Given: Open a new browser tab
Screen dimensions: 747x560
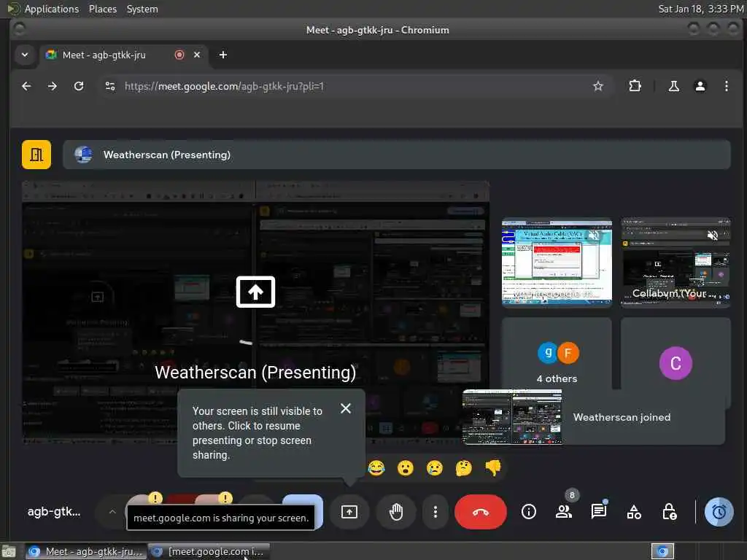Looking at the screenshot, I should (x=223, y=55).
